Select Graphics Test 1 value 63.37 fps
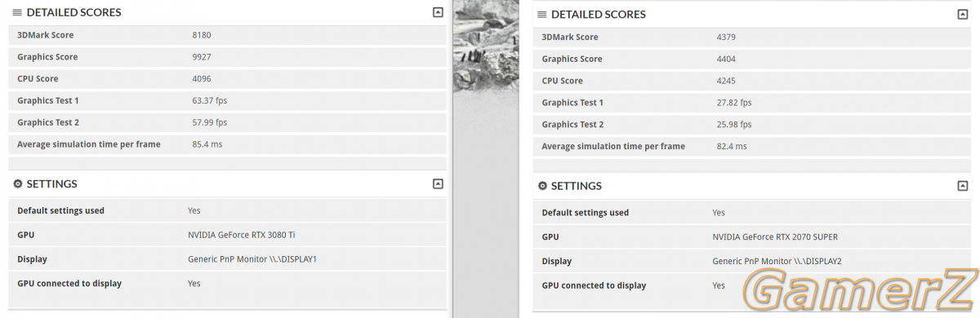The width and height of the screenshot is (980, 318). coord(209,100)
